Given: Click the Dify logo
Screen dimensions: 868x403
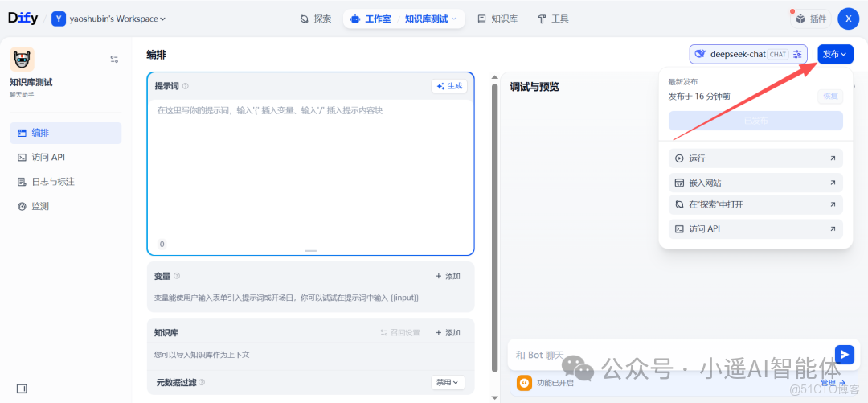Looking at the screenshot, I should (23, 19).
